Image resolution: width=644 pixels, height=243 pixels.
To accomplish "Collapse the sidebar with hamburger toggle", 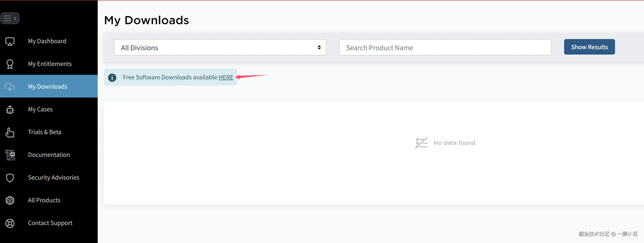I will [10, 18].
